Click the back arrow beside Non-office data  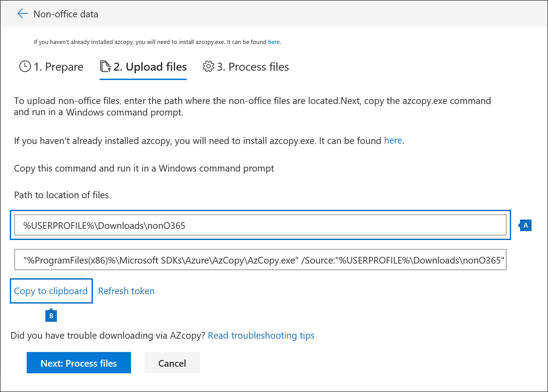[x=22, y=14]
